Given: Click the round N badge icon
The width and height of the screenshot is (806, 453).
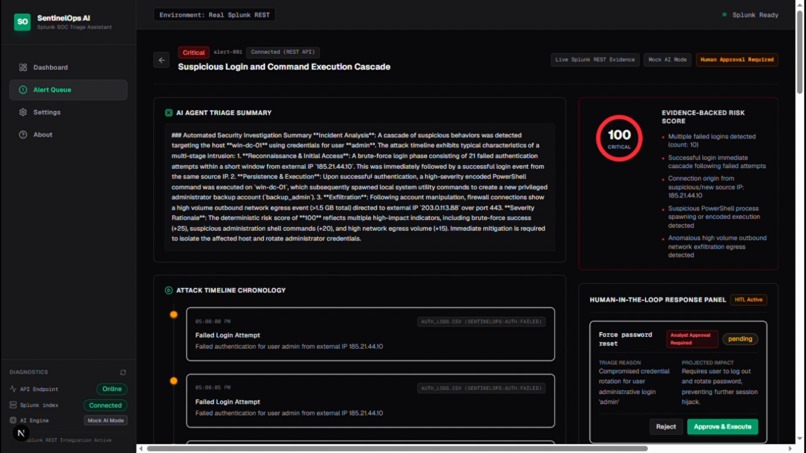Looking at the screenshot, I should click(21, 433).
